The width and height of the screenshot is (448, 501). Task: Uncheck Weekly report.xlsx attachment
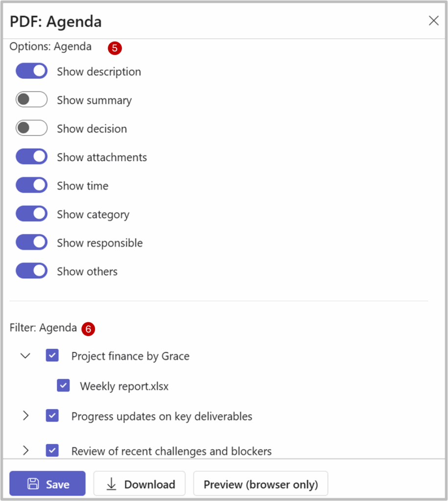[x=63, y=386]
